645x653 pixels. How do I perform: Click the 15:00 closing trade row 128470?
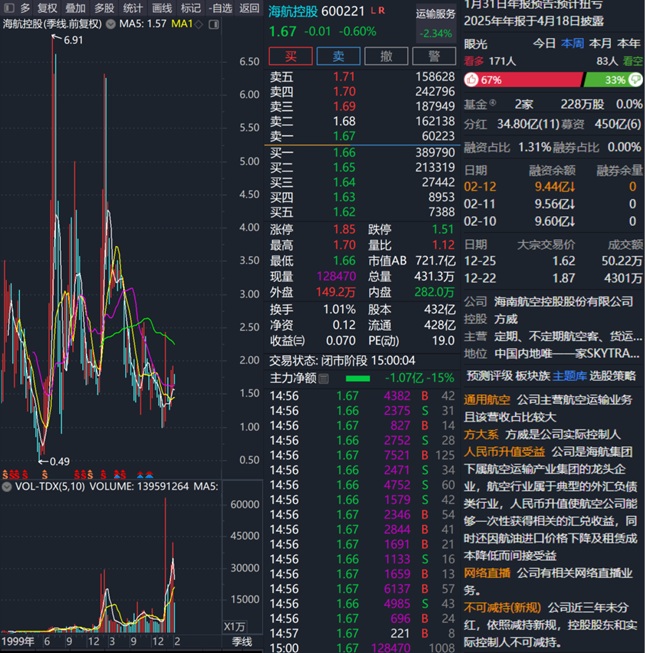point(362,648)
